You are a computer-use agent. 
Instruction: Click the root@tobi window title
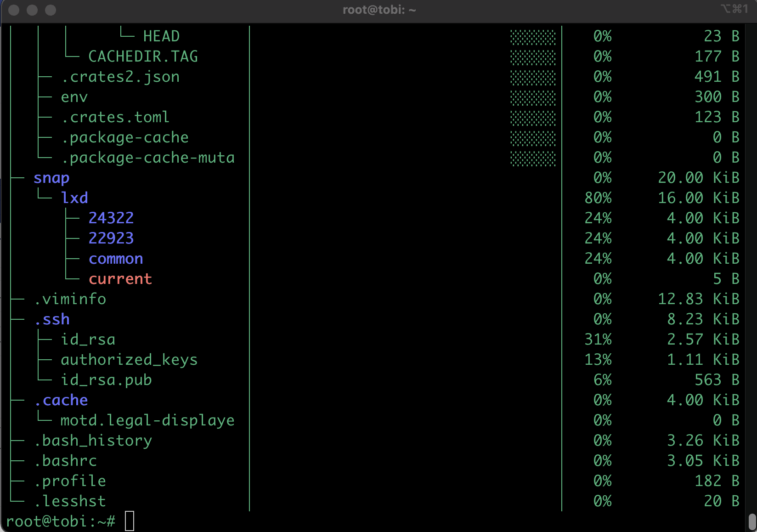tap(379, 10)
